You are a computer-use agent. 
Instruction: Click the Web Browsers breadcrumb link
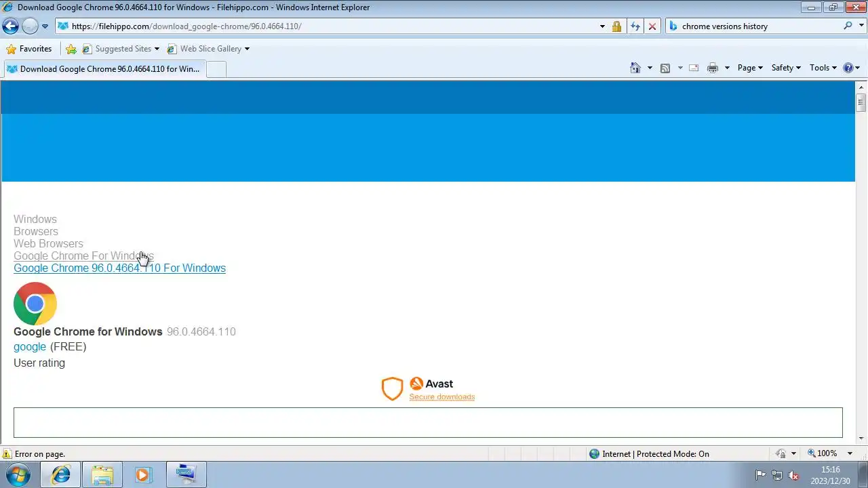pyautogui.click(x=48, y=243)
